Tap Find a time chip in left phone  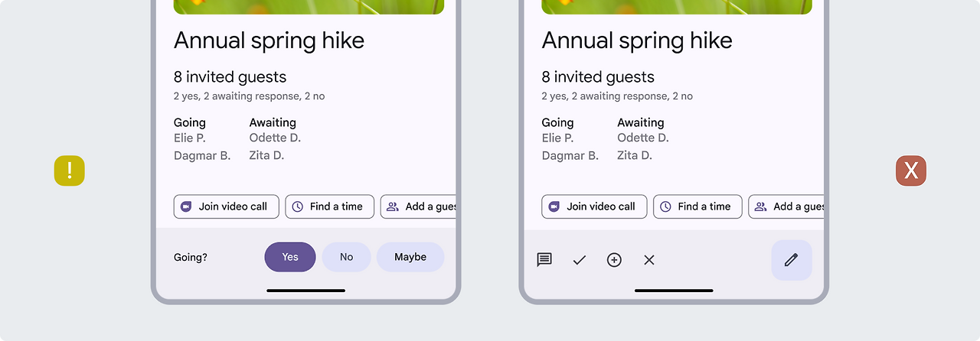330,206
